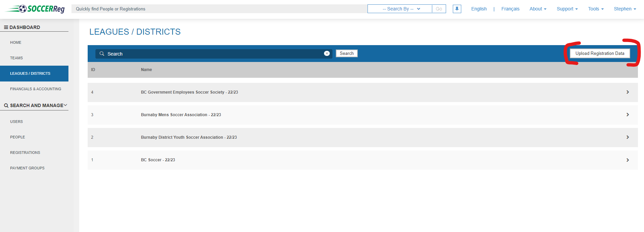This screenshot has width=644, height=232.
Task: Open Burnaby Mens Soccer Association row arrow
Action: click(x=627, y=115)
